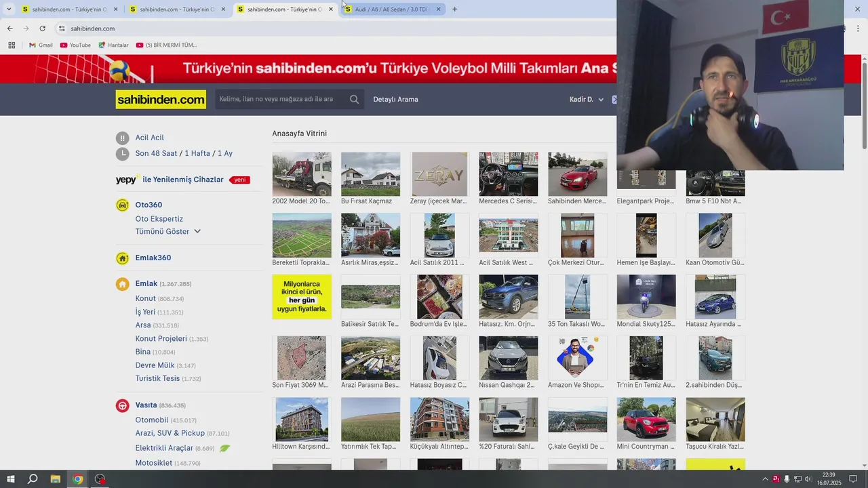This screenshot has width=868, height=488.
Task: Open the Oto Ekspertiz link
Action: [159, 219]
